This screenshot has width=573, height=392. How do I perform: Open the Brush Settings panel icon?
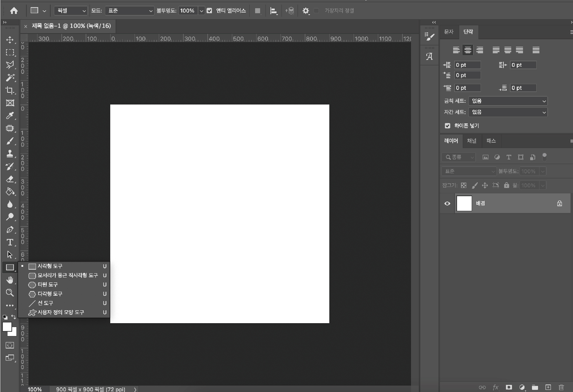[430, 36]
